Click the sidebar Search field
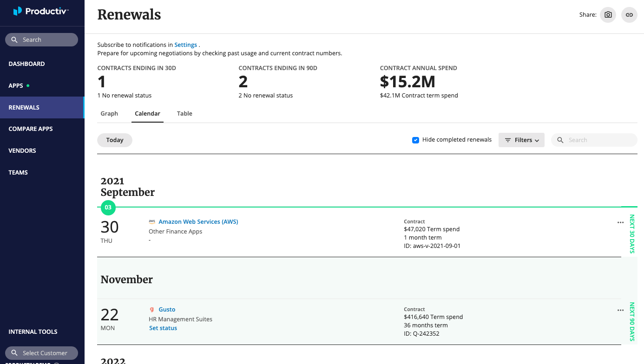 point(41,40)
